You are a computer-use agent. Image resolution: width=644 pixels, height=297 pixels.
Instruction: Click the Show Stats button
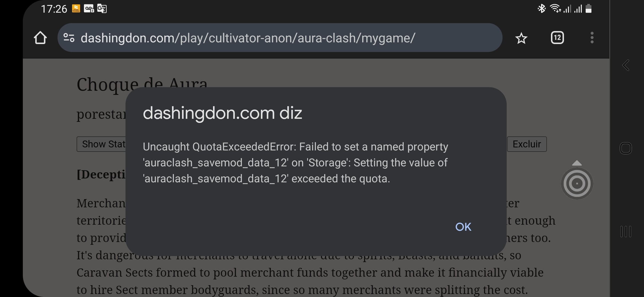[101, 144]
